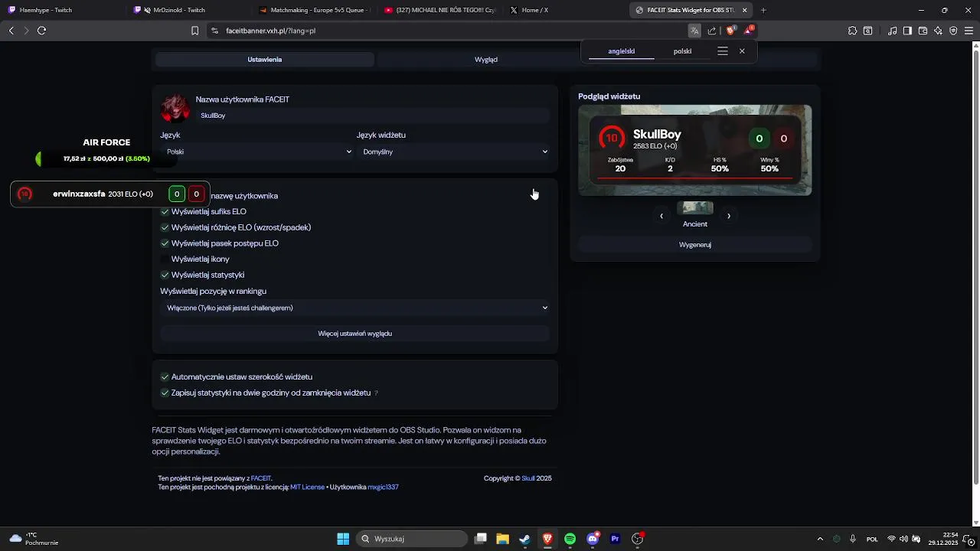Open the music note playlist icon
Image resolution: width=980 pixels, height=551 pixels.
click(x=893, y=31)
